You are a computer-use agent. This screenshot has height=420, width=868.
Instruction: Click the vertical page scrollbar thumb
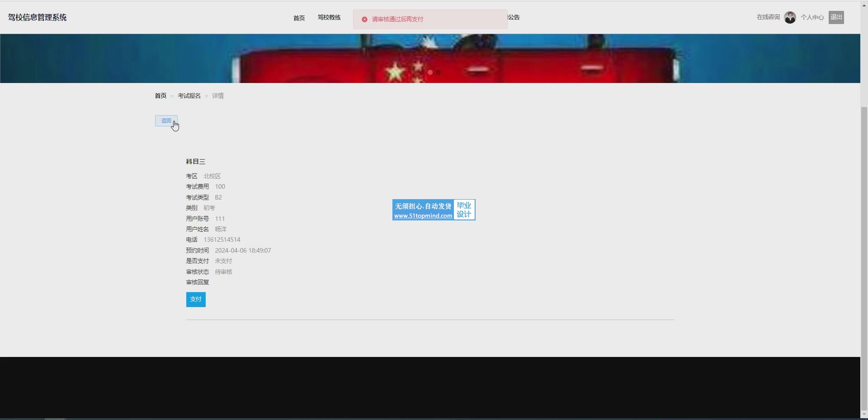point(864,258)
